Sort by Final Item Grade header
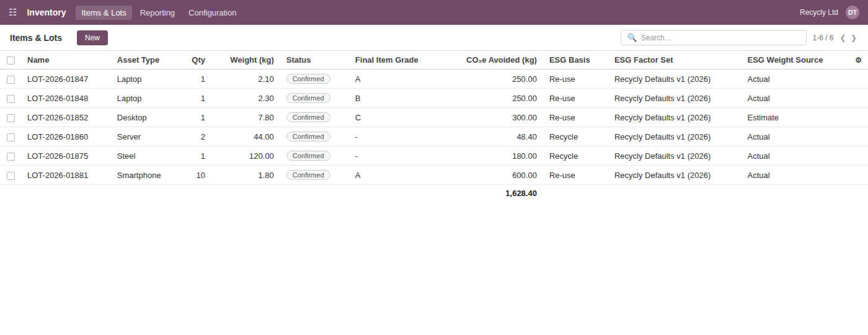The image size is (868, 335). coord(387,60)
